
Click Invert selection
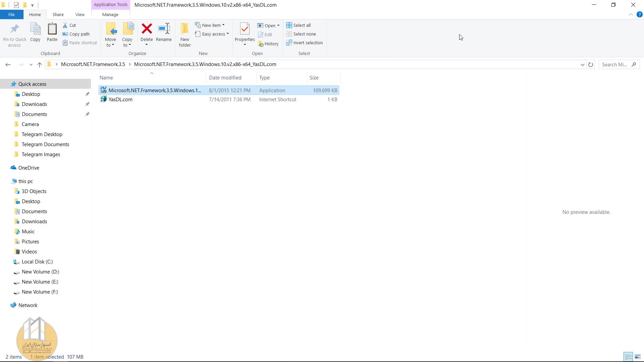pos(304,43)
